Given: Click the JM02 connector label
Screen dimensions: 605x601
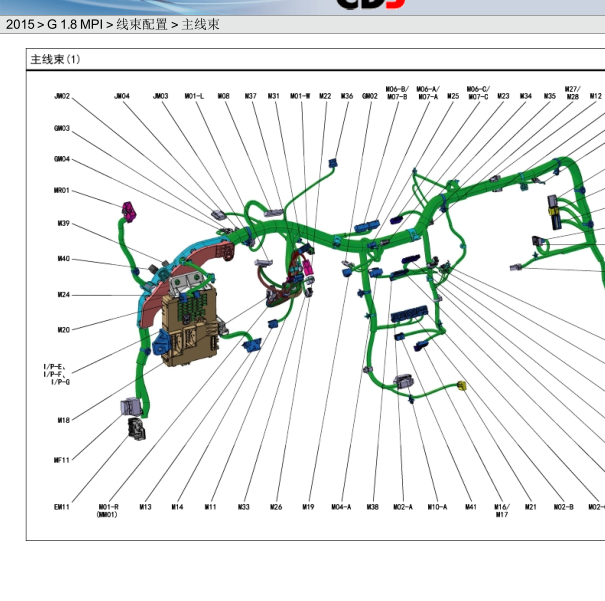Looking at the screenshot, I should coord(62,97).
